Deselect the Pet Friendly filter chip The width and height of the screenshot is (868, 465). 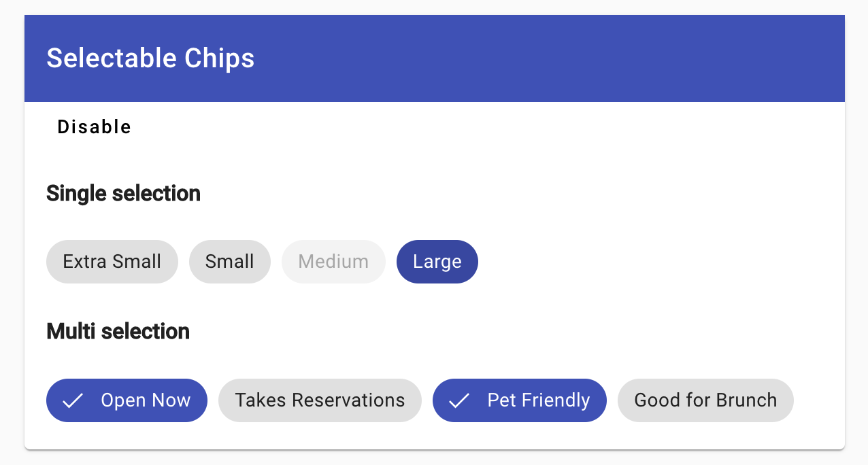tap(519, 400)
